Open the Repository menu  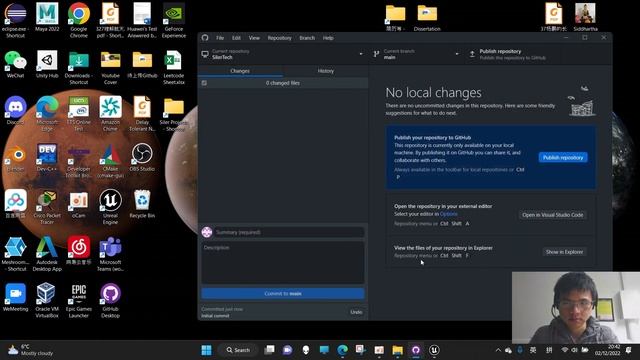[x=280, y=38]
